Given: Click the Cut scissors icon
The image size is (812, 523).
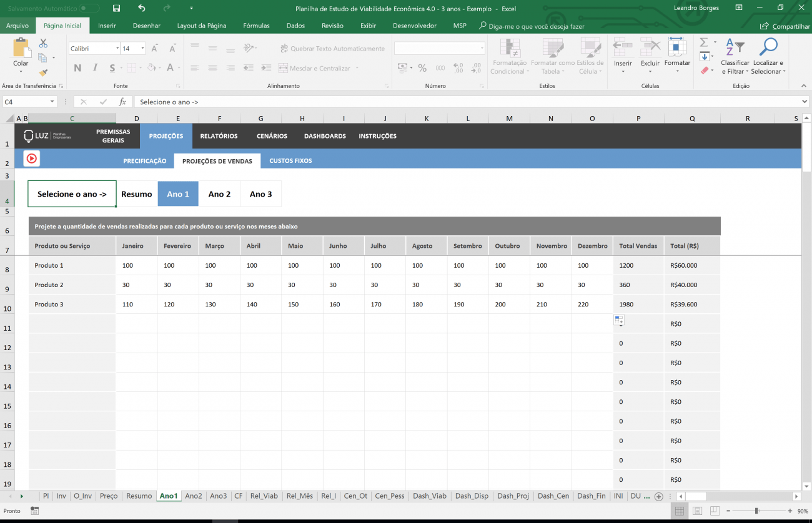Looking at the screenshot, I should (43, 44).
